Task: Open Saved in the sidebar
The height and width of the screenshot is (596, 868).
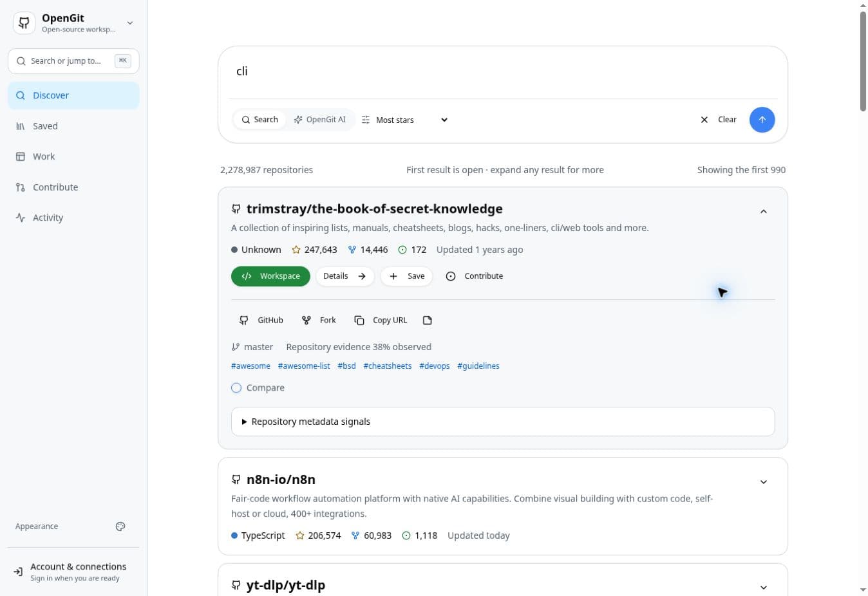Action: coord(73,126)
